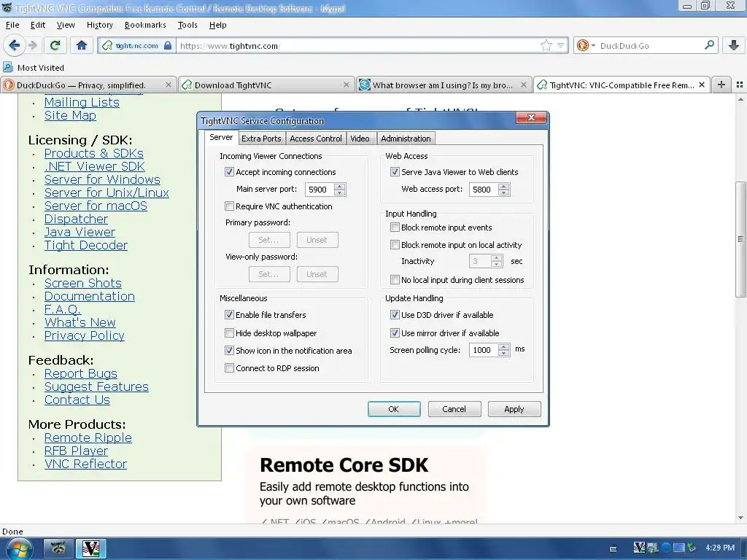The width and height of the screenshot is (747, 560).
Task: Click Cancel in the configuration dialog
Action: coord(454,409)
